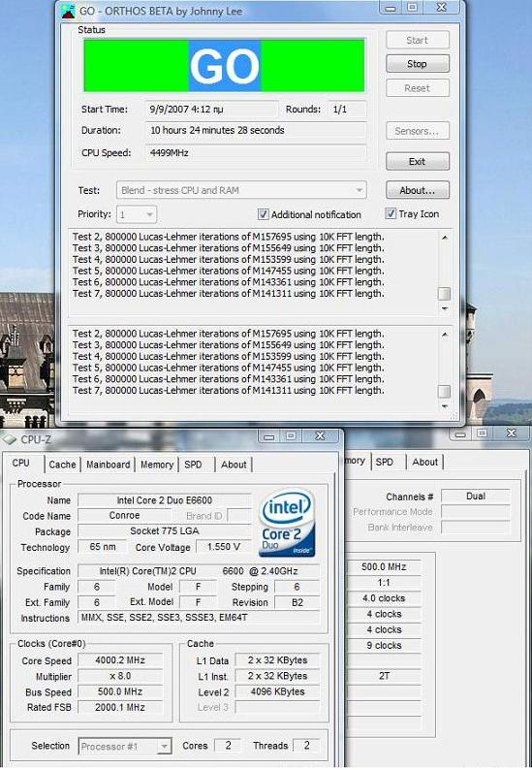
Task: Close the rear CPU-Z window
Action: pyautogui.click(x=512, y=433)
